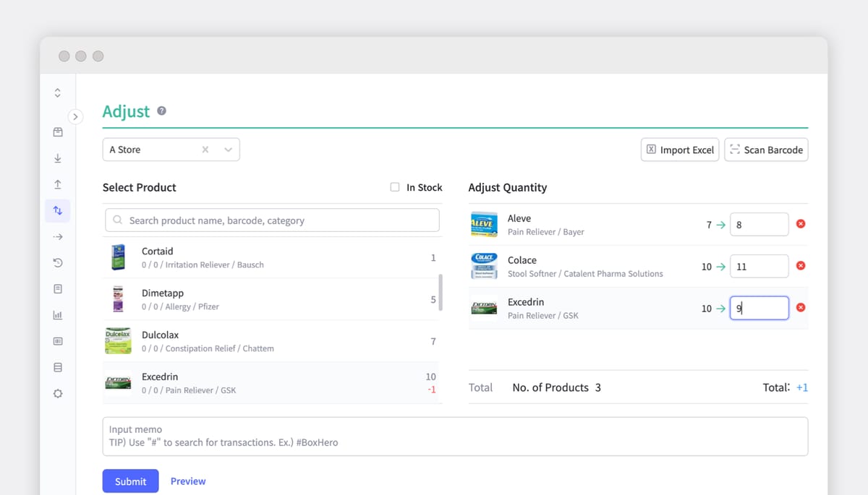The height and width of the screenshot is (495, 868).
Task: Select the Stock Out sidebar icon
Action: 58,184
